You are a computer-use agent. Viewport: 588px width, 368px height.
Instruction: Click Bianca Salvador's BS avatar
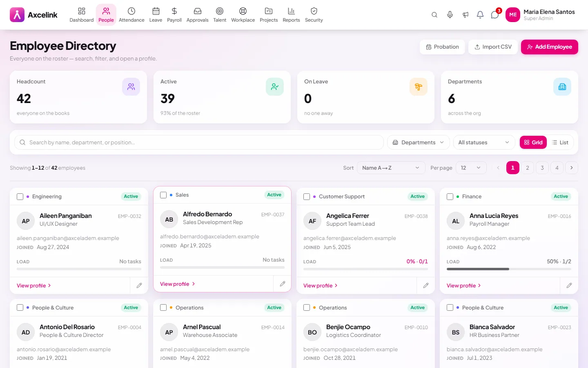tap(456, 332)
